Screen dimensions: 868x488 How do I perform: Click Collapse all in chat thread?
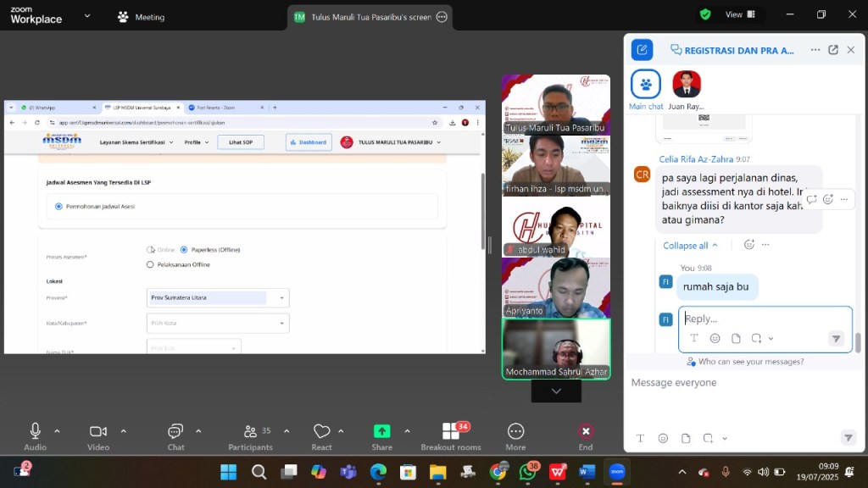(x=690, y=246)
